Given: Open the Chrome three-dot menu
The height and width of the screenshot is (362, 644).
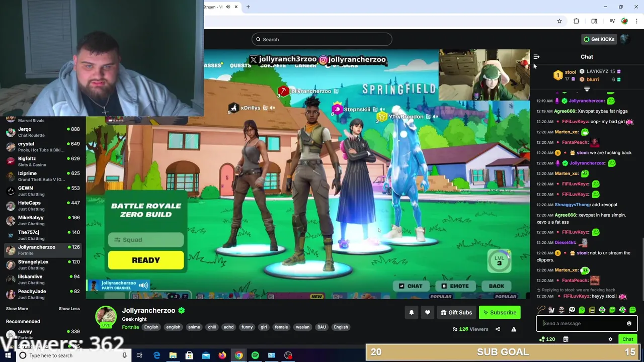Looking at the screenshot, I should pyautogui.click(x=637, y=21).
